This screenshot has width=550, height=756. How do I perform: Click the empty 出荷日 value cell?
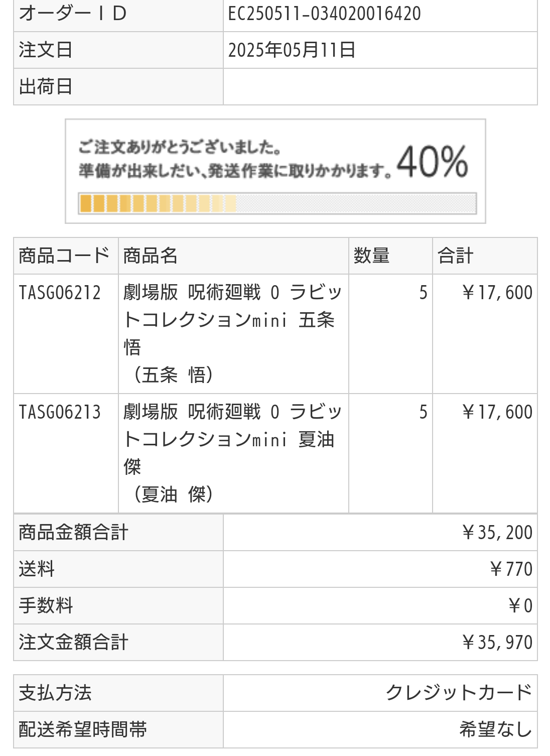pyautogui.click(x=380, y=87)
